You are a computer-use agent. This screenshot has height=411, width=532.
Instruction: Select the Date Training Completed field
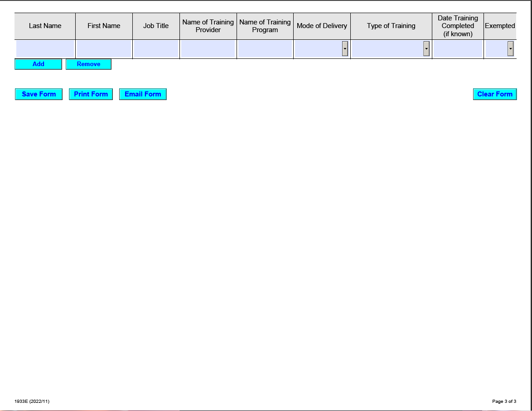pyautogui.click(x=458, y=48)
